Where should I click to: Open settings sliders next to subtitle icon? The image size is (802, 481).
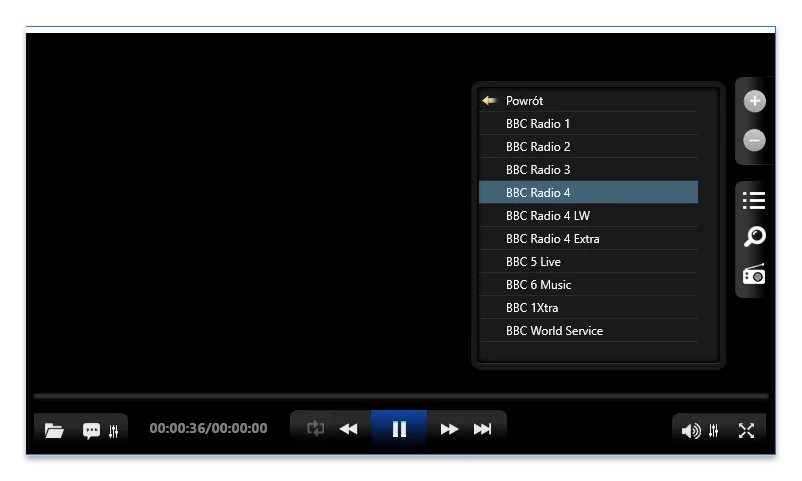pos(114,431)
